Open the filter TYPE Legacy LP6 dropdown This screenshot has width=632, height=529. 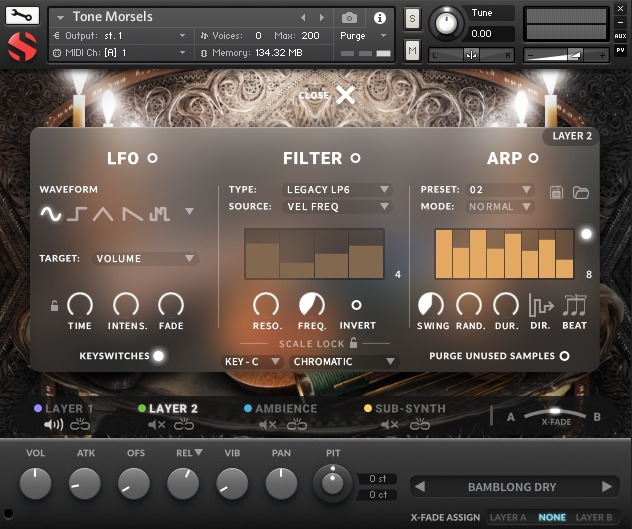pyautogui.click(x=337, y=189)
